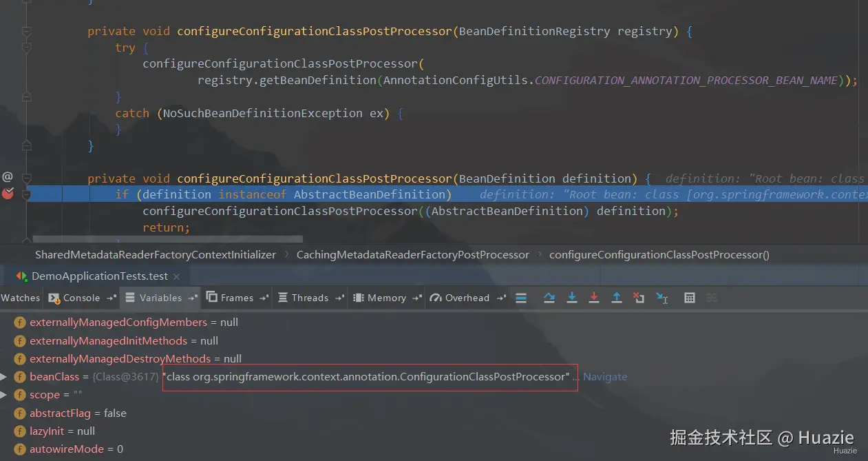
Task: Click the Trace Current Stream Chain icon
Action: point(712,298)
